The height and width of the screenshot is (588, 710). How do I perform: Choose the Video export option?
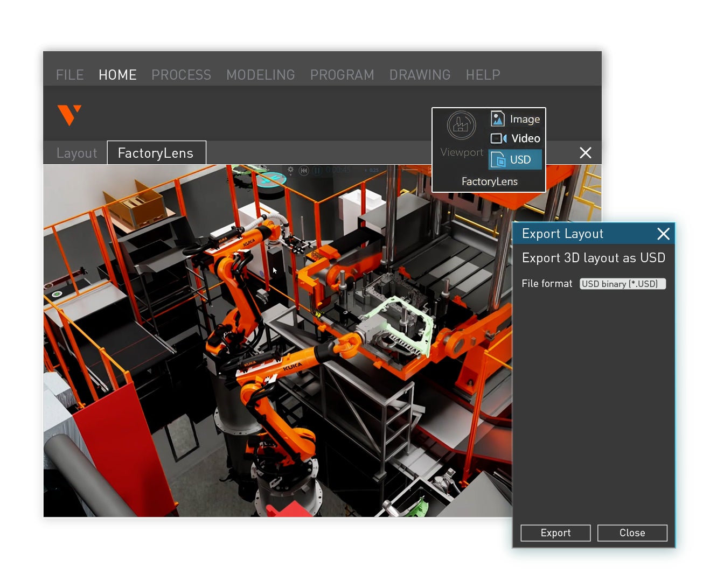[x=515, y=138]
